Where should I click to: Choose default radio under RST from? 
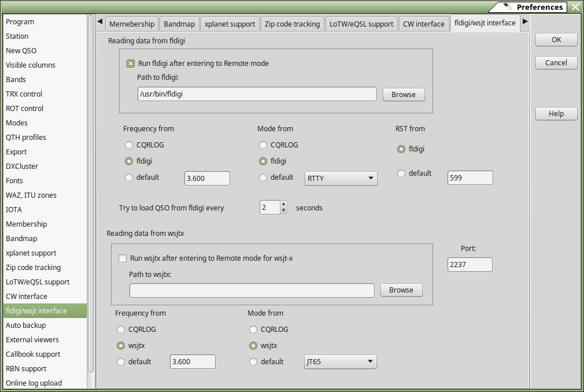[x=401, y=173]
